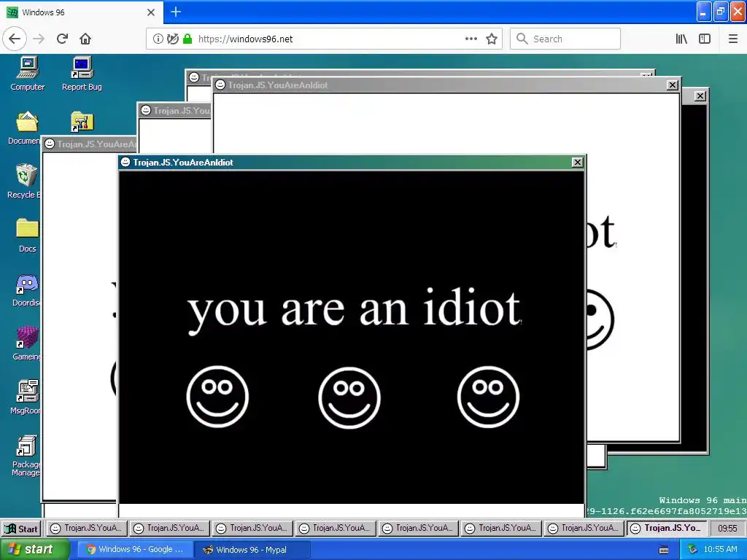Screen dimensions: 747x560
Task: Click the tools shortcut icon beside Documents
Action: coord(82,122)
